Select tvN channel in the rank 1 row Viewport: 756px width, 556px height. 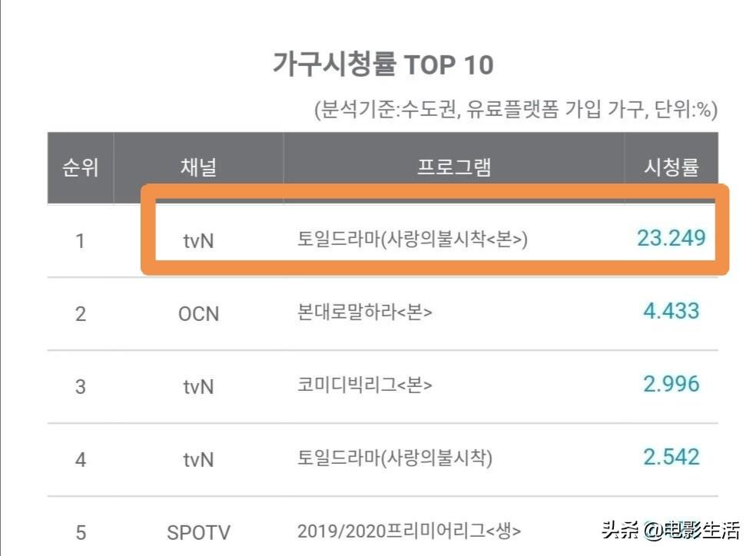[198, 240]
